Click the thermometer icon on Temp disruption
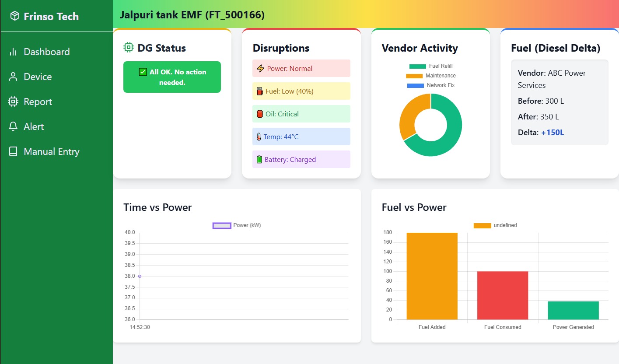This screenshot has height=364, width=619. (259, 136)
